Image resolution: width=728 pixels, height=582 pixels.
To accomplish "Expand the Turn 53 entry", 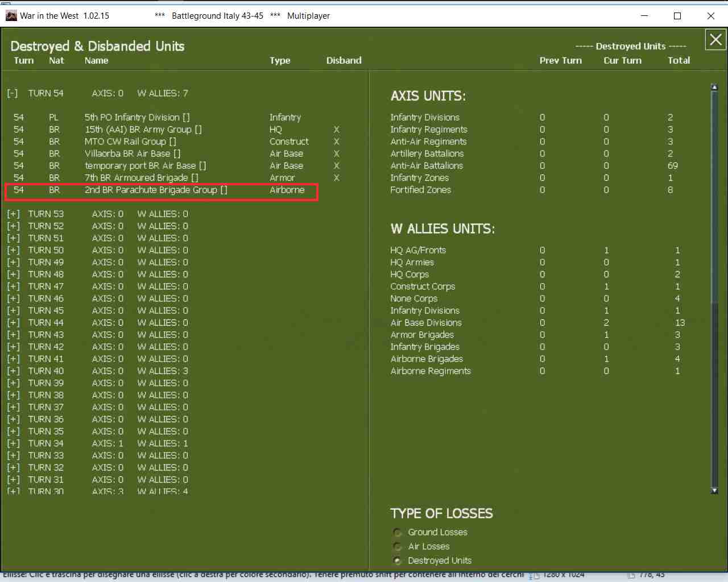I will point(13,214).
